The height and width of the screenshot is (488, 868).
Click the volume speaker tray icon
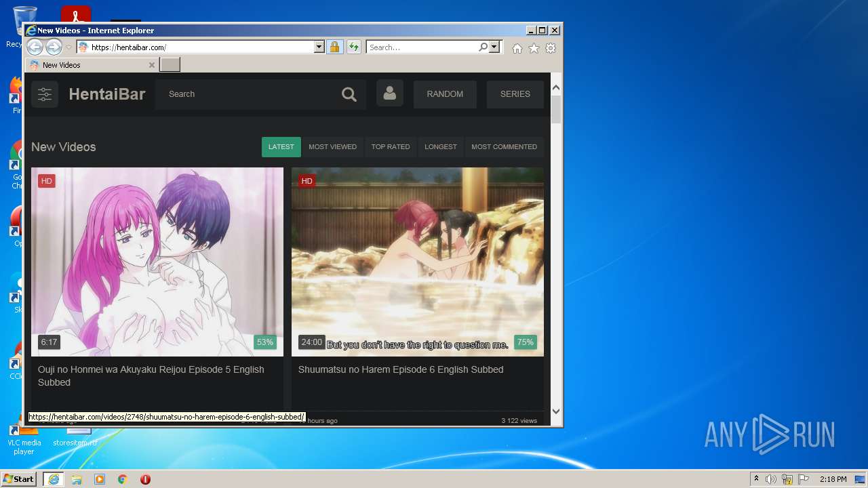[x=771, y=479]
